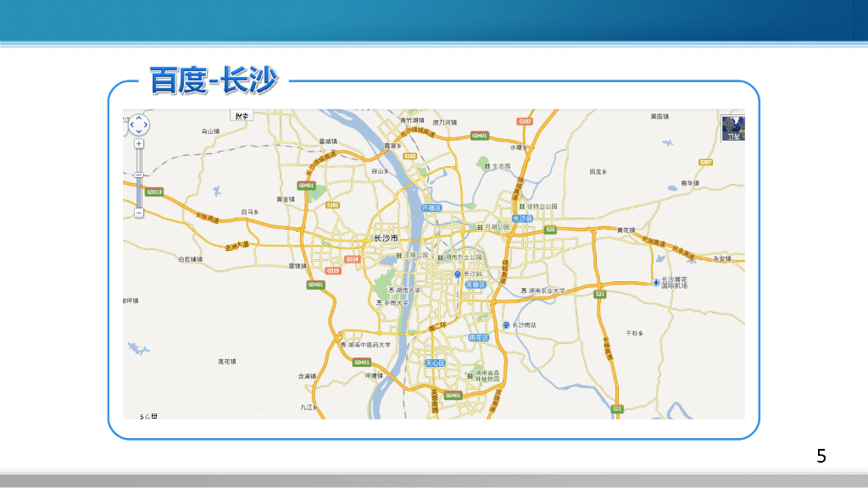Click the 湖南农业大学 university icon

pos(524,291)
